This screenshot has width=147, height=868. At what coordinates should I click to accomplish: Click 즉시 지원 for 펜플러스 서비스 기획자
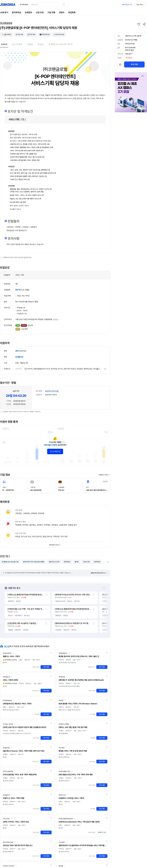pos(46,667)
